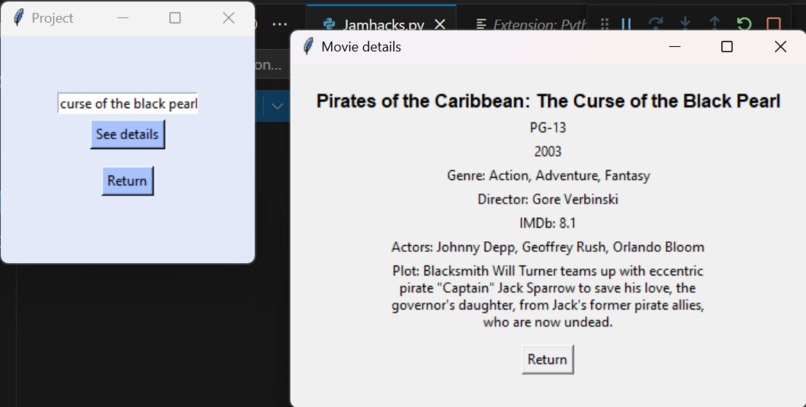Click the See details button
Screen dimensions: 806x407
tap(127, 135)
